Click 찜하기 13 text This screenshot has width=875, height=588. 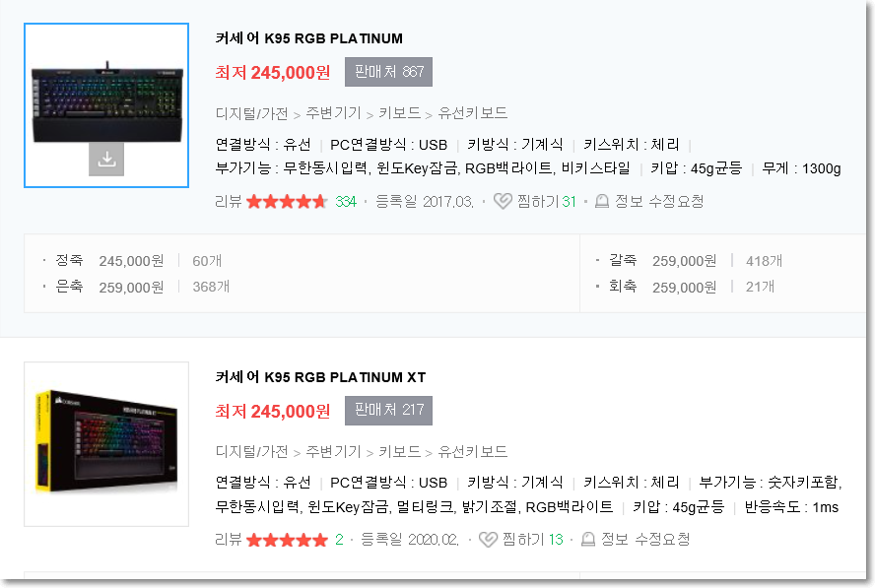pyautogui.click(x=532, y=540)
